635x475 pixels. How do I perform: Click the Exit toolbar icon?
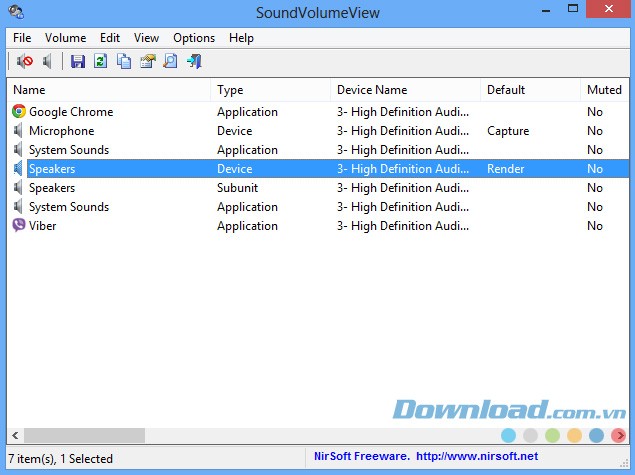[194, 62]
